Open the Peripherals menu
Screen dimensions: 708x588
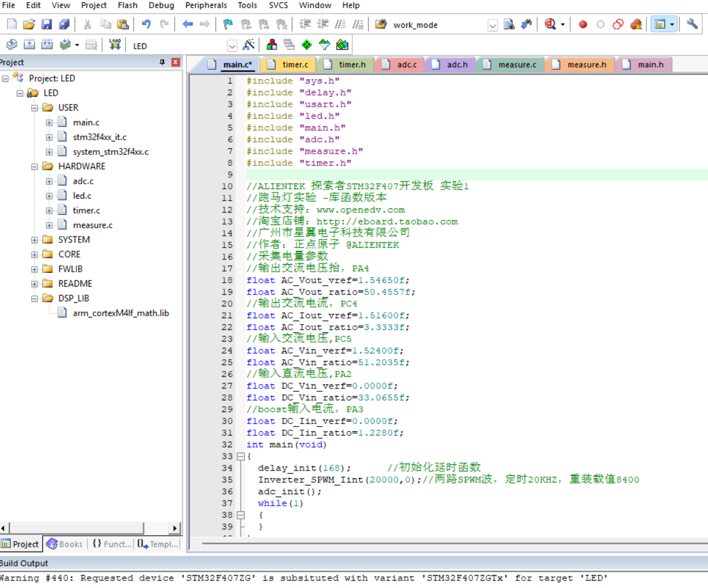(x=205, y=5)
